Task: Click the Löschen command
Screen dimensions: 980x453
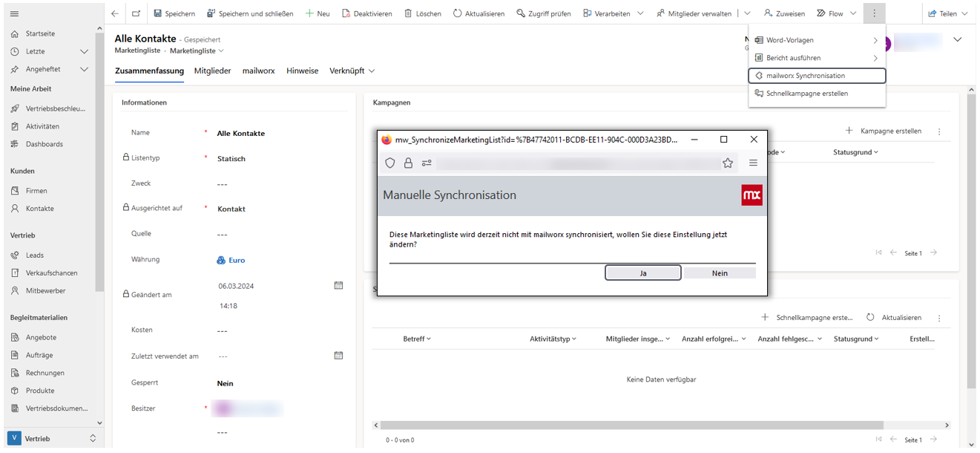Action: tap(423, 13)
